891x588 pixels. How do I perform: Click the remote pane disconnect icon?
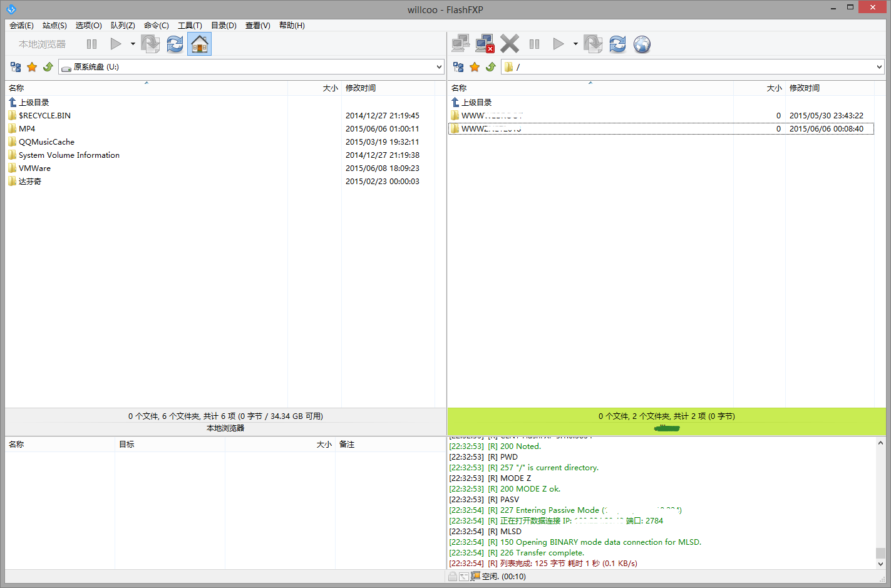(x=485, y=44)
